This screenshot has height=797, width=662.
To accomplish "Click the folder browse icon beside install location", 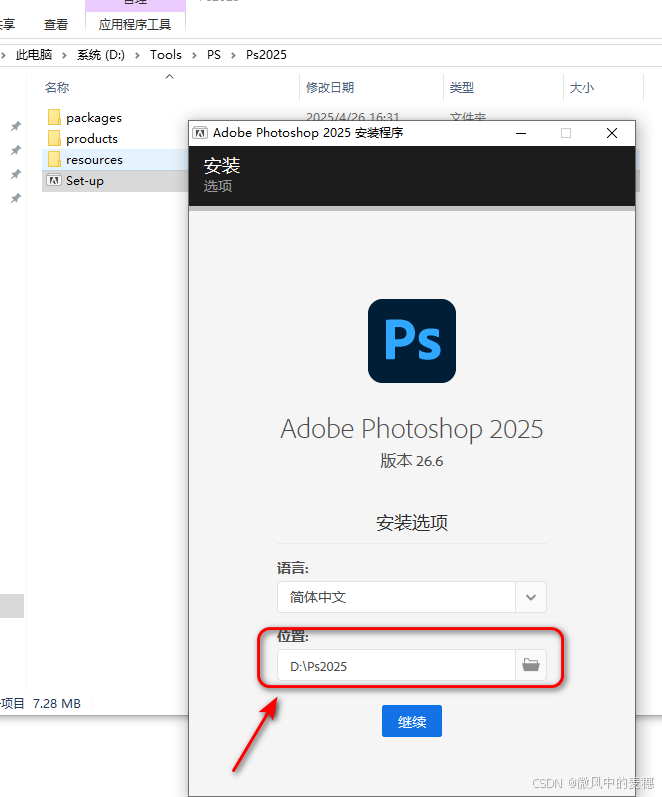I will pos(530,664).
